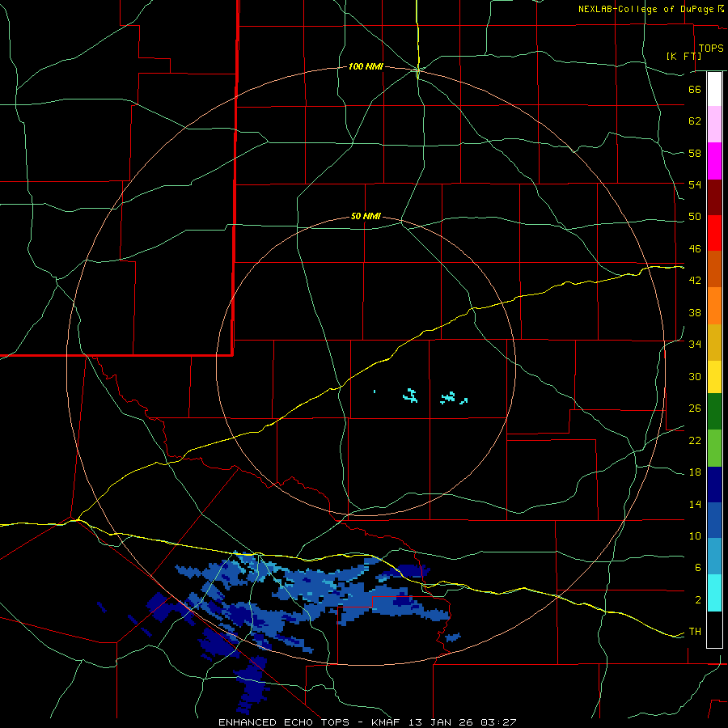Pick the dark orange legend swatch
Image resolution: width=728 pixels, height=728 pixels.
coord(714,269)
